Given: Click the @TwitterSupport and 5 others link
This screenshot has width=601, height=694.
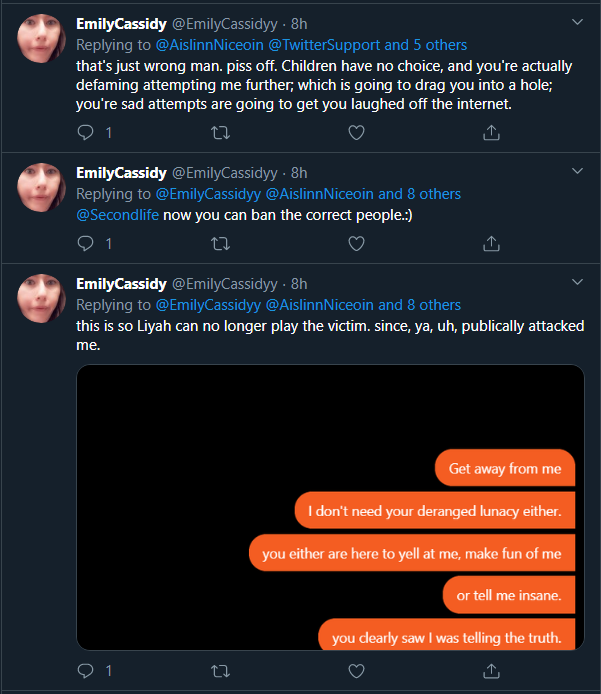Looking at the screenshot, I should (x=367, y=45).
